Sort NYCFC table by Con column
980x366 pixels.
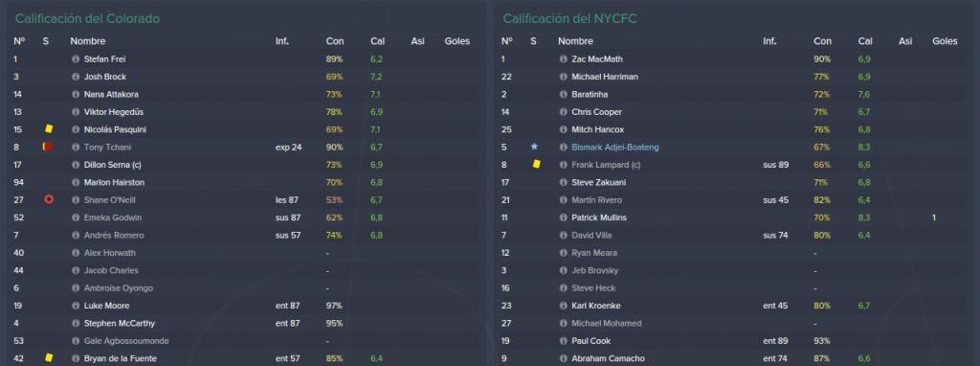pos(822,41)
